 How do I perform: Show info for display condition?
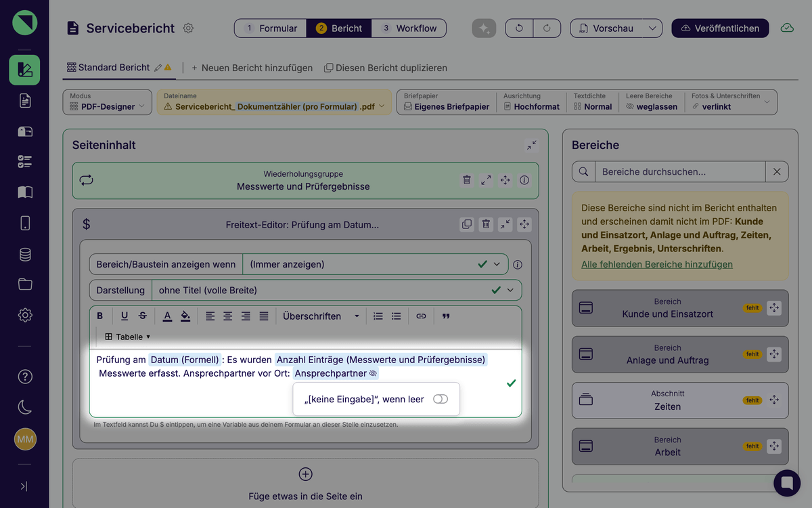click(518, 265)
